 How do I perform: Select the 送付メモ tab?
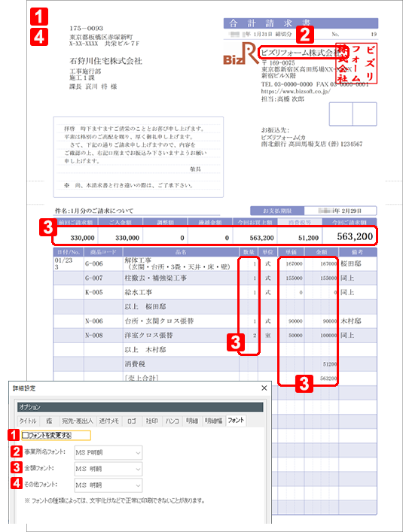coord(109,421)
